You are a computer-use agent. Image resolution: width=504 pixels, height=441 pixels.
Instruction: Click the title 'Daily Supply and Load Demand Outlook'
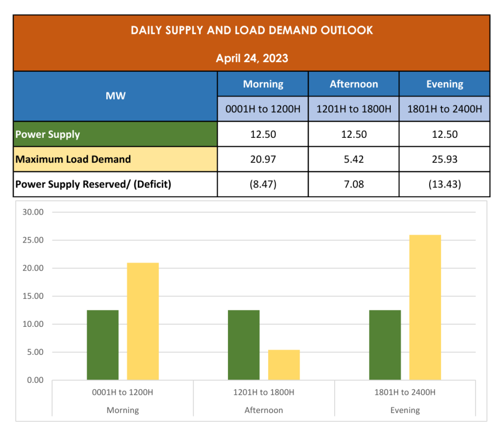(x=252, y=31)
